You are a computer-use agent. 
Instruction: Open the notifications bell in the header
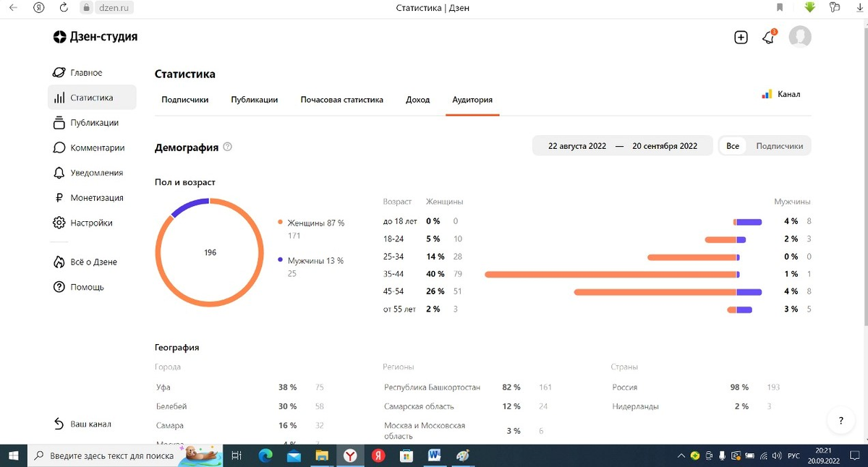pyautogui.click(x=769, y=38)
